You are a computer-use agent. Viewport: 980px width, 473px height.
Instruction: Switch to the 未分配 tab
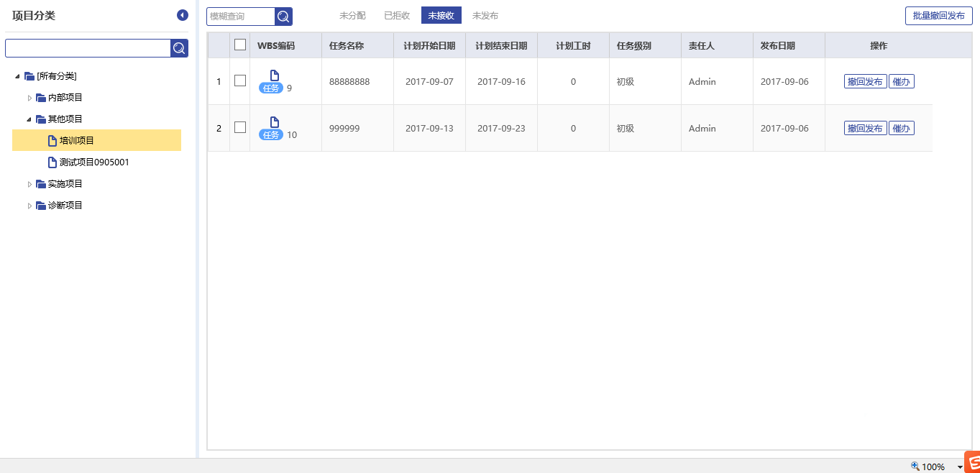tap(352, 16)
